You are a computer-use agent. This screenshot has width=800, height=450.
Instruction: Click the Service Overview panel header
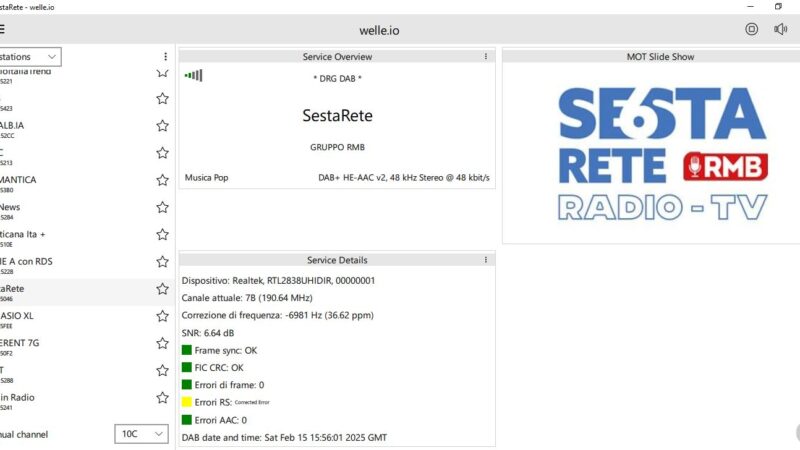337,56
